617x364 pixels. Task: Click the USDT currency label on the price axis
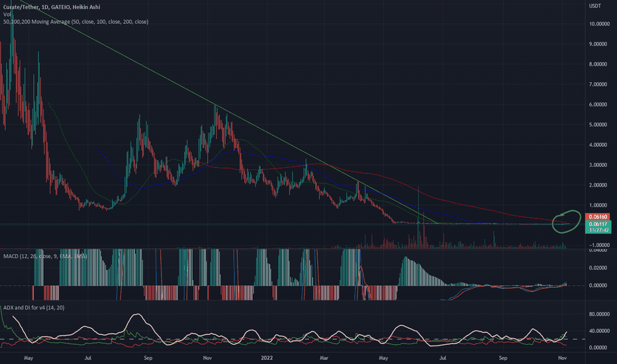click(594, 6)
